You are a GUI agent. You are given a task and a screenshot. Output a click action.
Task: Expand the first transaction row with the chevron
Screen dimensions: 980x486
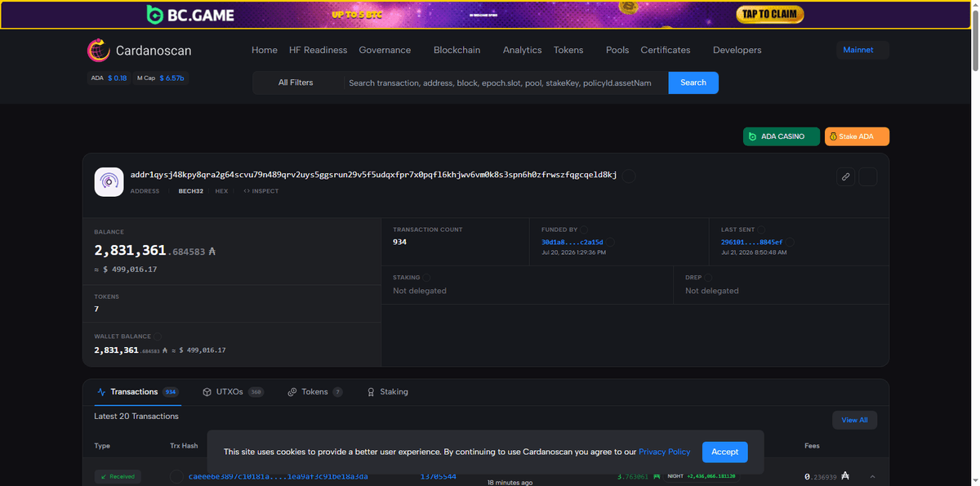pyautogui.click(x=871, y=477)
